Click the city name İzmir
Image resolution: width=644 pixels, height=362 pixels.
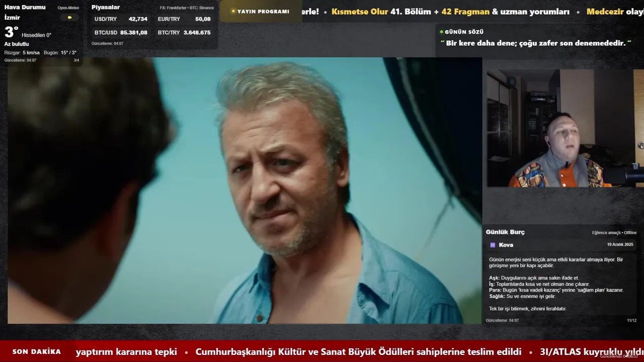[x=12, y=18]
